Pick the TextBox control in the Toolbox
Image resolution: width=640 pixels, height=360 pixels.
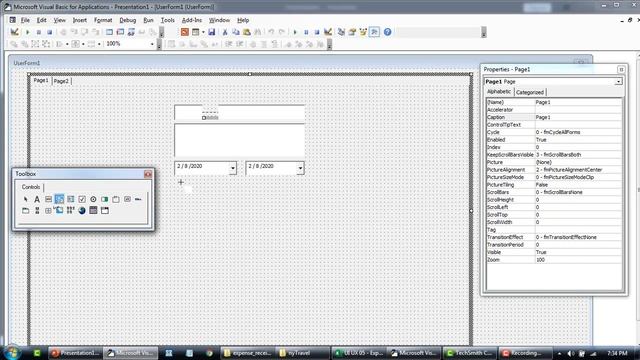coord(48,199)
